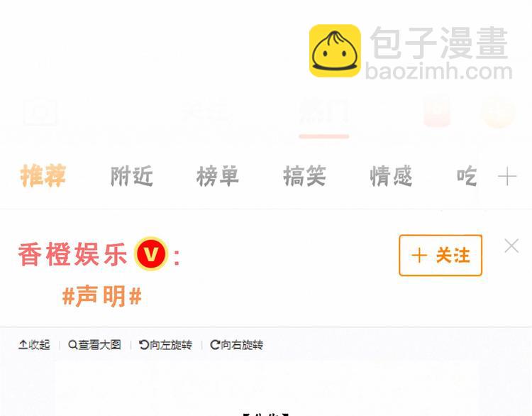Tap the faded orange round icon
The height and width of the screenshot is (416, 532).
(x=498, y=111)
